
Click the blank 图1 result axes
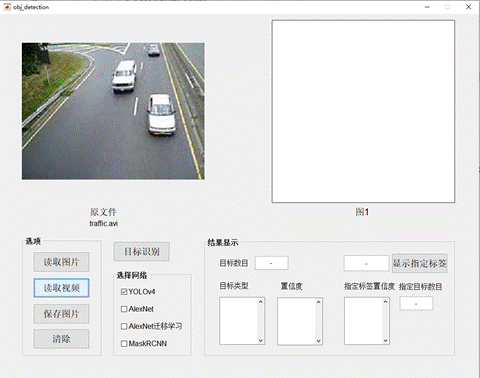[363, 111]
